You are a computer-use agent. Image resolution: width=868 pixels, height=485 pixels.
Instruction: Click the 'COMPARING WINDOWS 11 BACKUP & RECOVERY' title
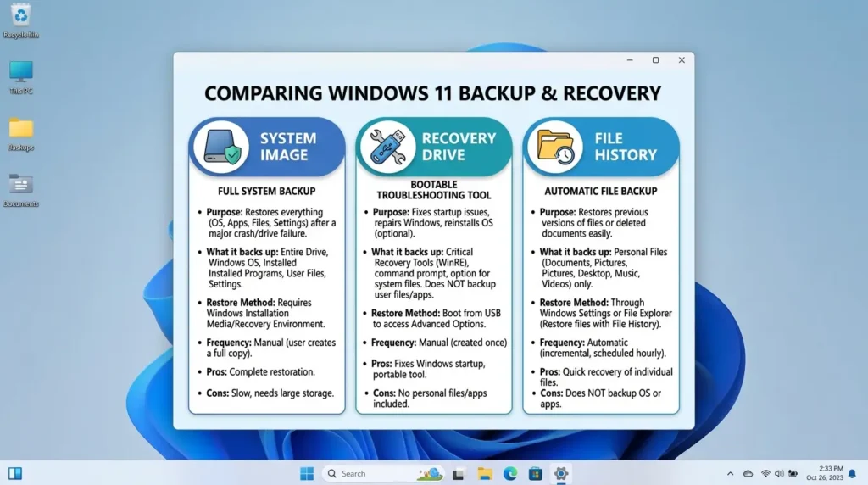(x=433, y=93)
